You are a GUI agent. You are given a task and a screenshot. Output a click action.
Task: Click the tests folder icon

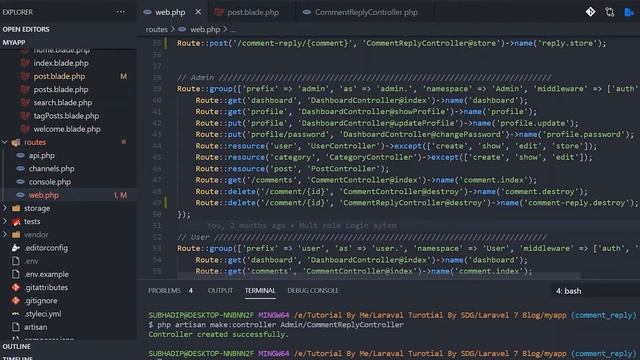(16, 222)
